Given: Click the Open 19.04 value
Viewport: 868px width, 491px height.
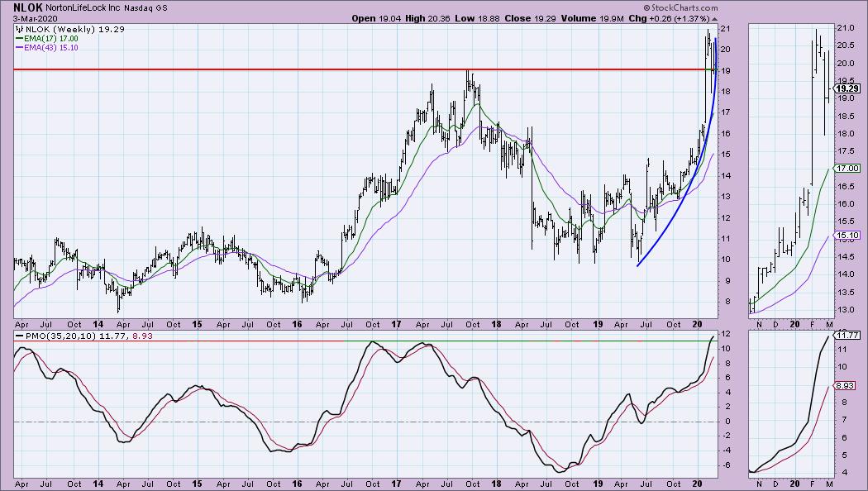Looking at the screenshot, I should 377,18.
